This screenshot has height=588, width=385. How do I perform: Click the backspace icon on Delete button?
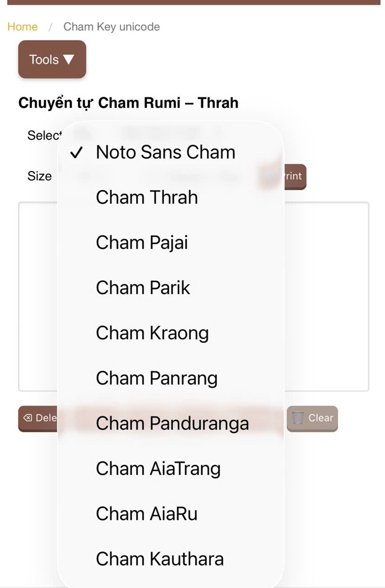pos(28,418)
